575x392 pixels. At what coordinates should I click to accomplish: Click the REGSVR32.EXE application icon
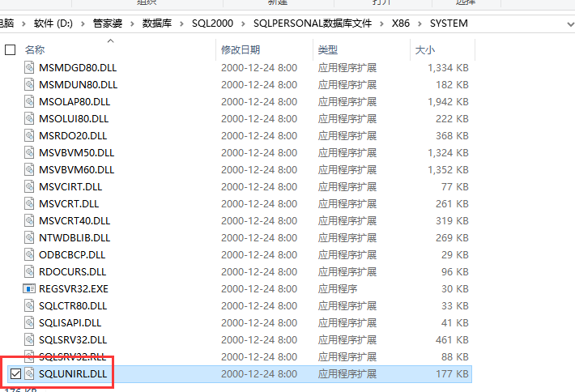[x=29, y=288]
